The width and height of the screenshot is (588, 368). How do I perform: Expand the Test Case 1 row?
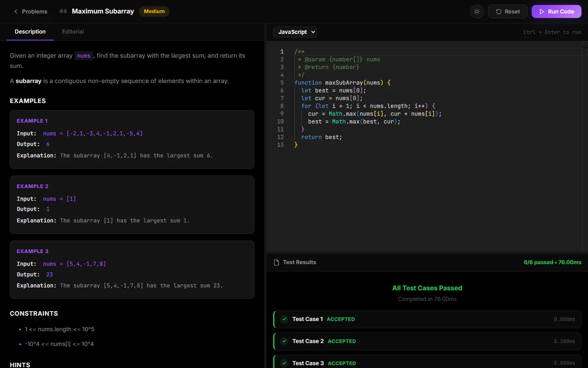(427, 319)
